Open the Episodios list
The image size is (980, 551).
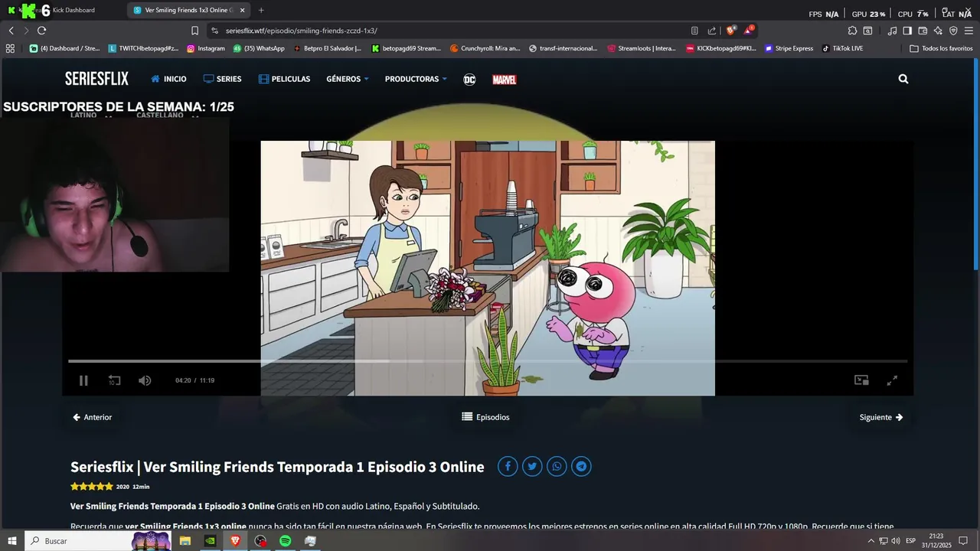pos(485,417)
